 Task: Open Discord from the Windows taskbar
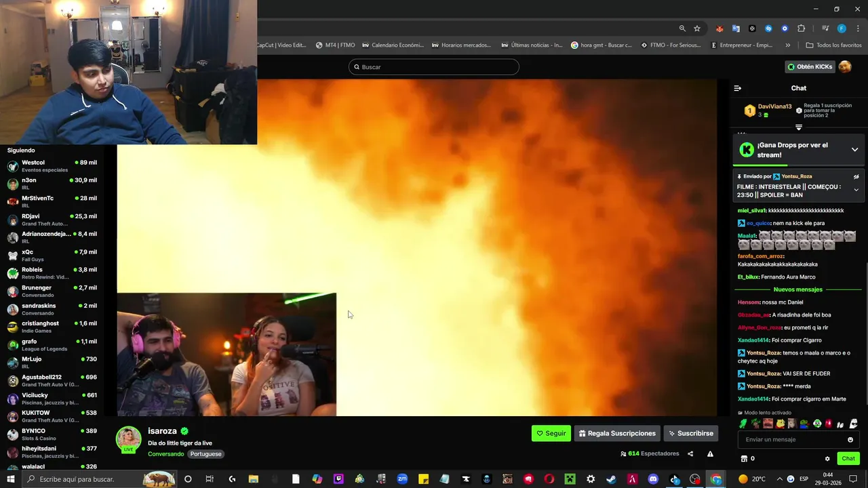pyautogui.click(x=653, y=479)
